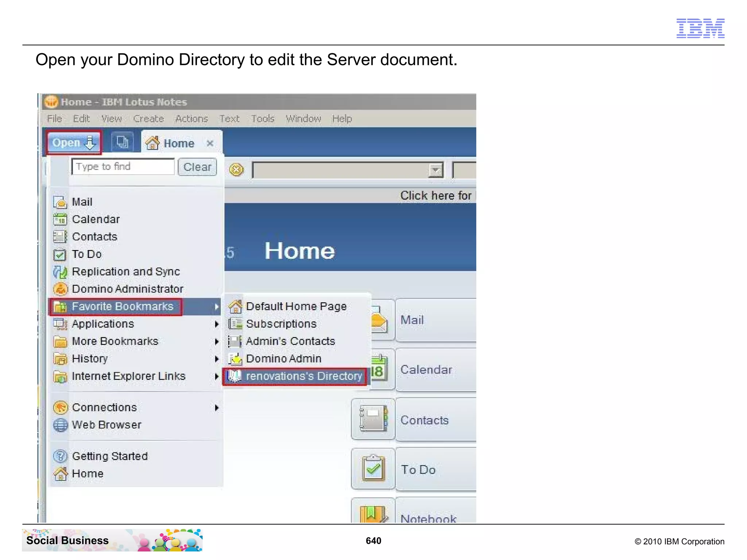This screenshot has width=747, height=560.
Task: Open the Actions menu
Action: 191,118
